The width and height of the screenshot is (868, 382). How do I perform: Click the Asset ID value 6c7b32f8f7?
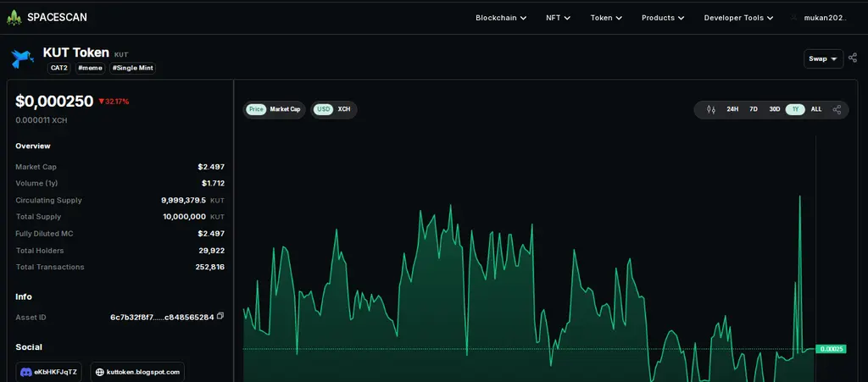coord(162,318)
